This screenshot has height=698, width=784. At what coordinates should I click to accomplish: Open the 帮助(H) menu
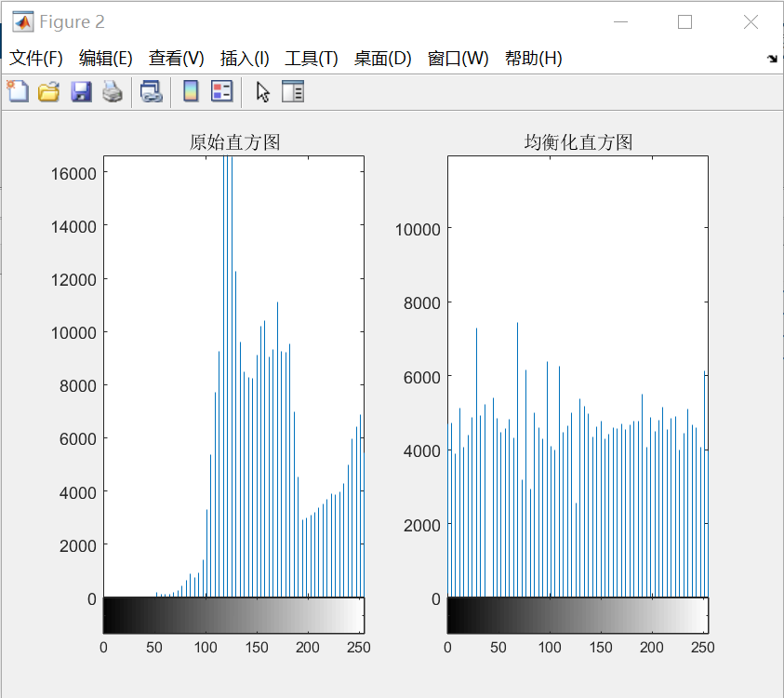coord(532,58)
